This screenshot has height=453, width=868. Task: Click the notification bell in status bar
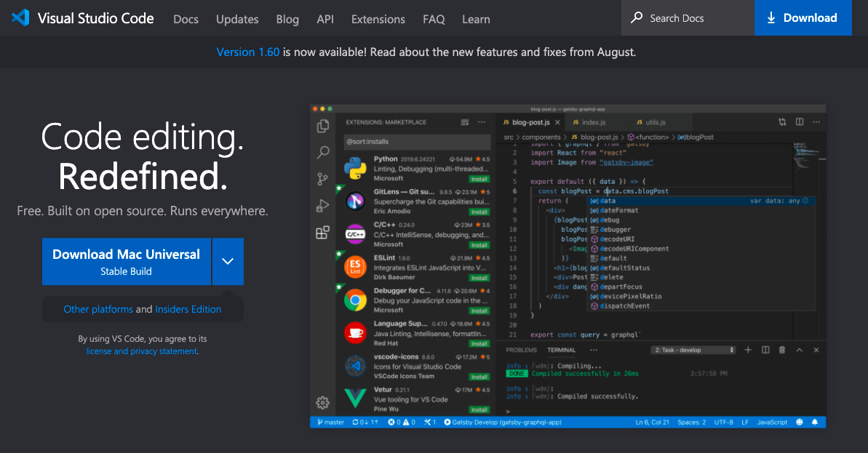(x=815, y=422)
